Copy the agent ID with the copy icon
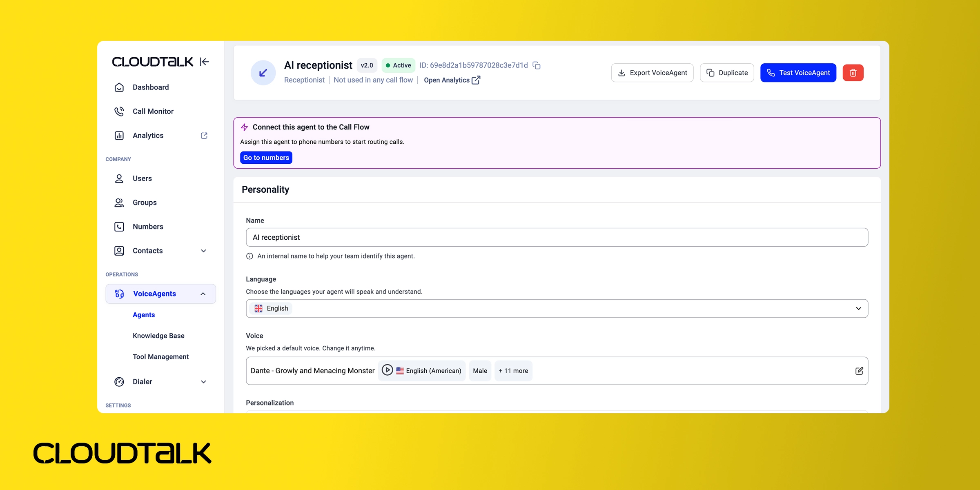This screenshot has height=490, width=980. [537, 65]
